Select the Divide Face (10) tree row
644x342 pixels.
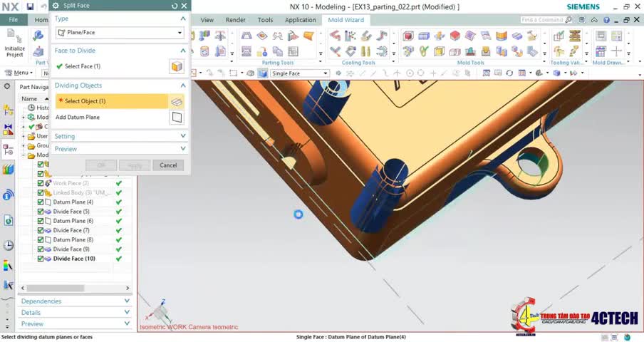coord(74,259)
